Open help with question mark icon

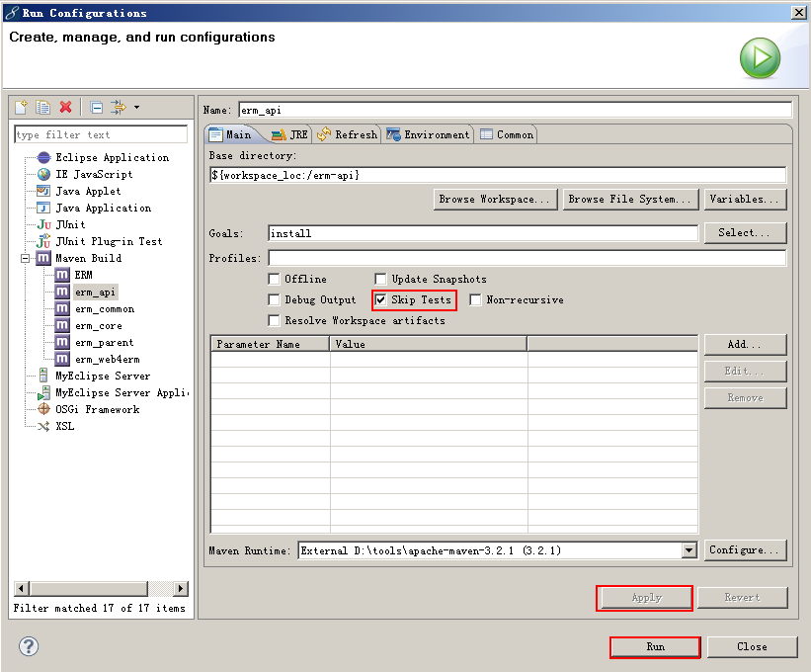coord(29,646)
